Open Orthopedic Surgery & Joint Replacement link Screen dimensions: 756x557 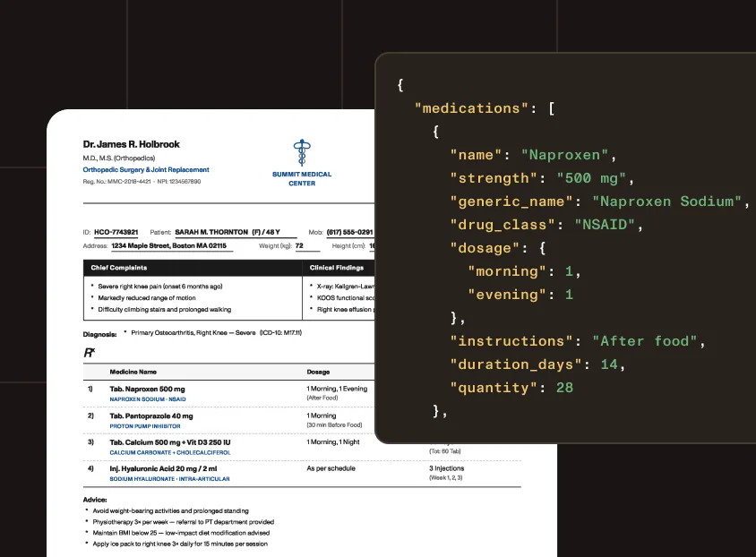tap(146, 169)
